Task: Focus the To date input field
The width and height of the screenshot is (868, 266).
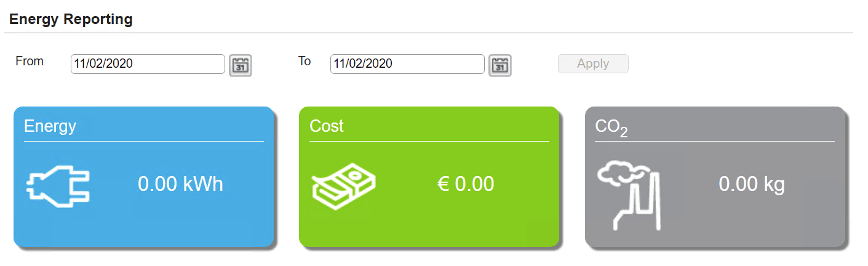Action: pos(407,64)
